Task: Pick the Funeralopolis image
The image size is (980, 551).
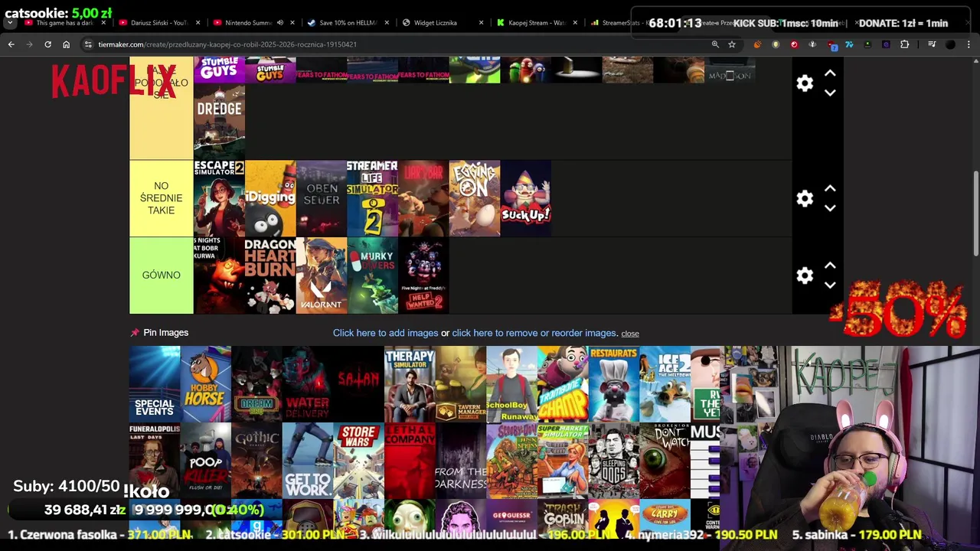Action: click(155, 461)
